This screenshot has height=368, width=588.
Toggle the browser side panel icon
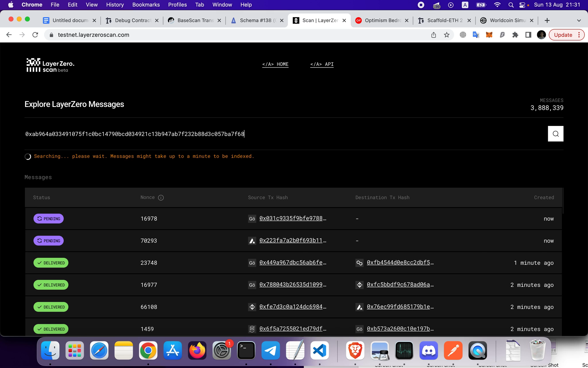pos(528,35)
